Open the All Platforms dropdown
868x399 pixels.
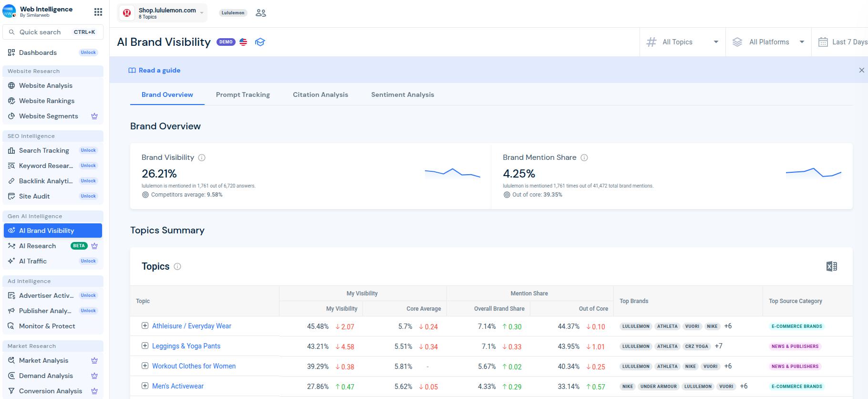click(768, 42)
